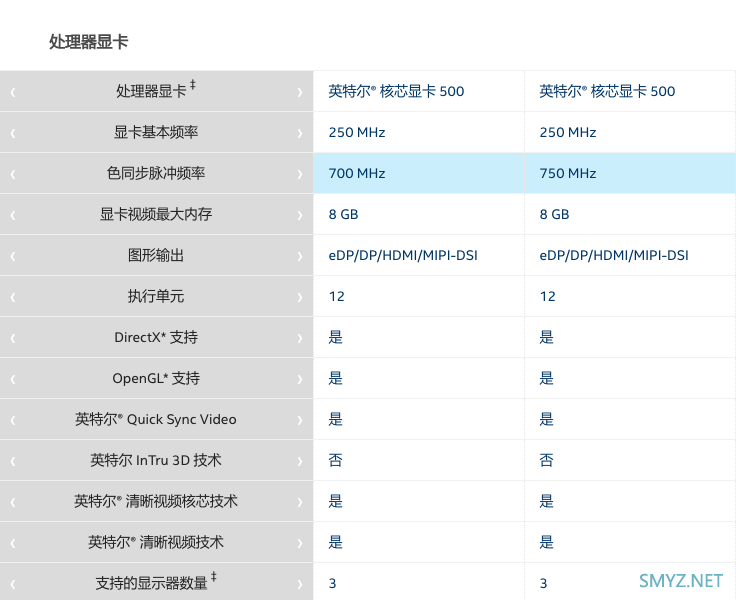This screenshot has height=600, width=736.
Task: Click right chevron in InTru 3D 技术 row
Action: 300,461
